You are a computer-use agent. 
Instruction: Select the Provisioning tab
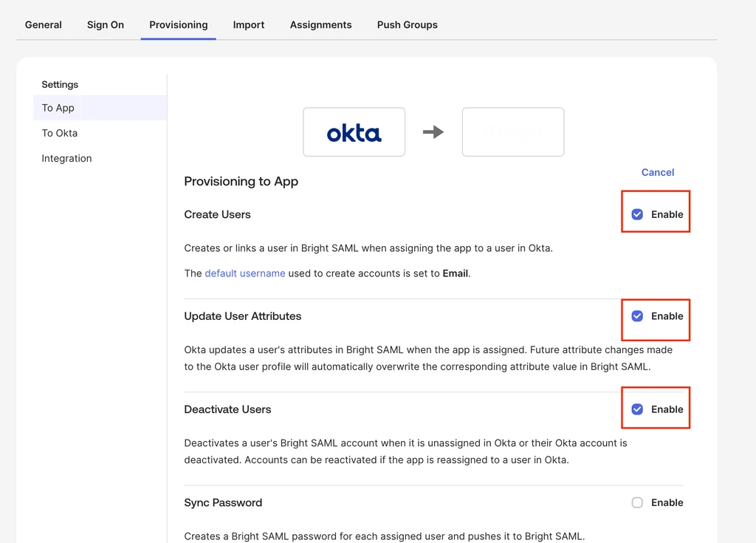[179, 24]
